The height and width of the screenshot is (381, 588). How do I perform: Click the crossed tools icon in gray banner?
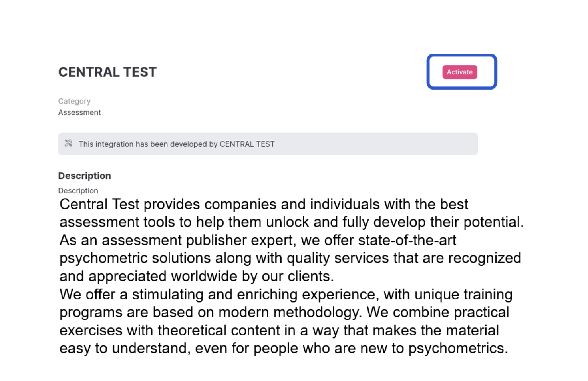pyautogui.click(x=68, y=143)
